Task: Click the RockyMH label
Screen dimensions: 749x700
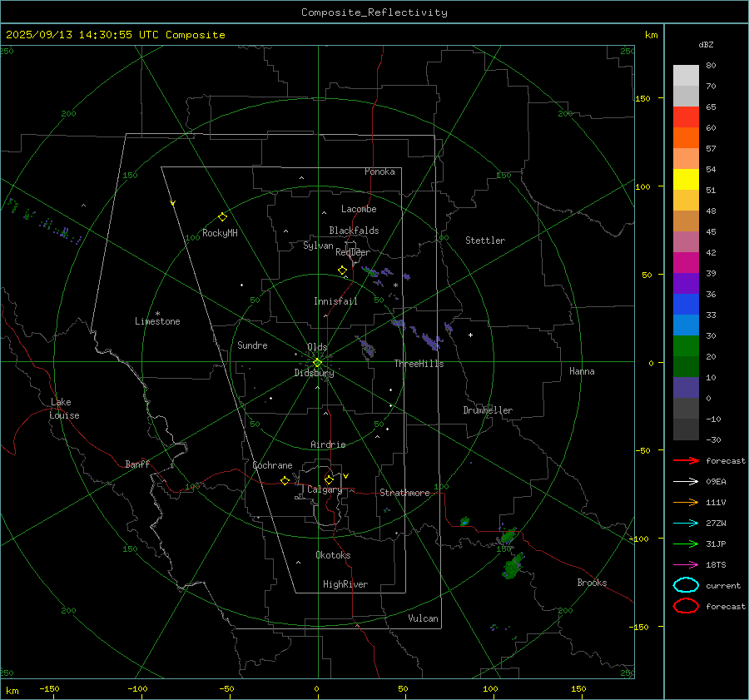Action: [220, 233]
